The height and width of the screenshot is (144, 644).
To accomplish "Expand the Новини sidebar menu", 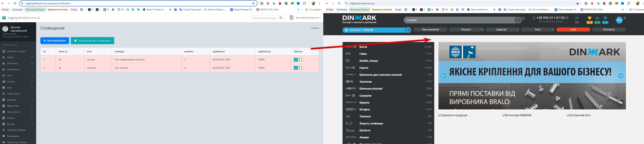I will coord(18,118).
